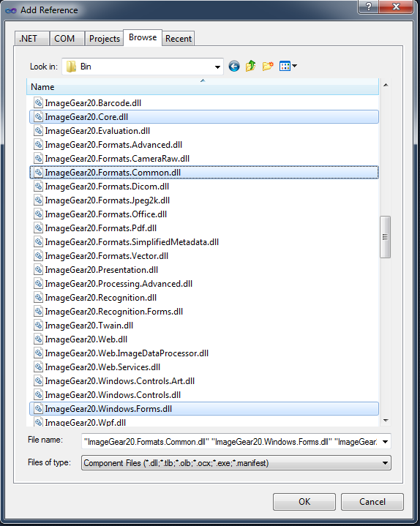The image size is (420, 526).
Task: Click the ImageGear20.Barcode.dll file icon
Action: [38, 102]
